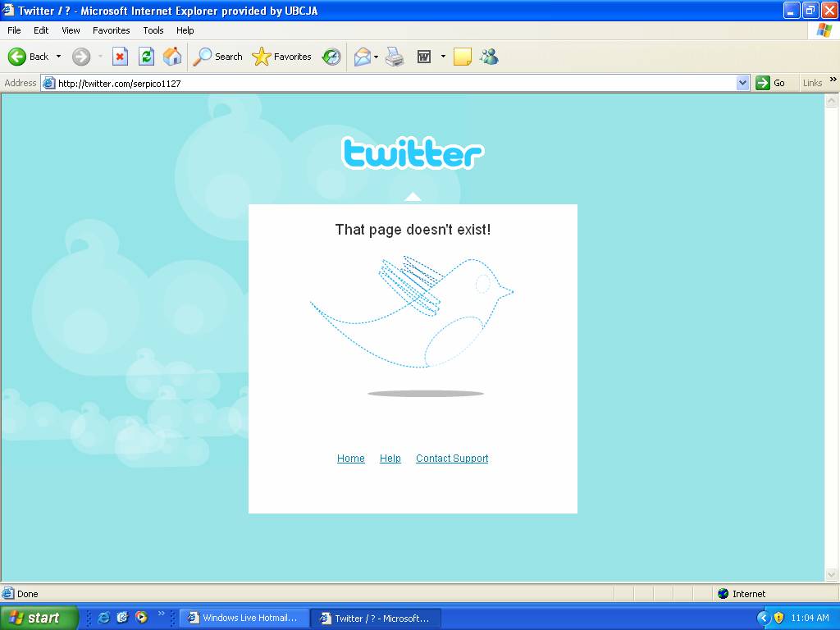
Task: Expand the Edit-with dropdown arrow
Action: [443, 57]
